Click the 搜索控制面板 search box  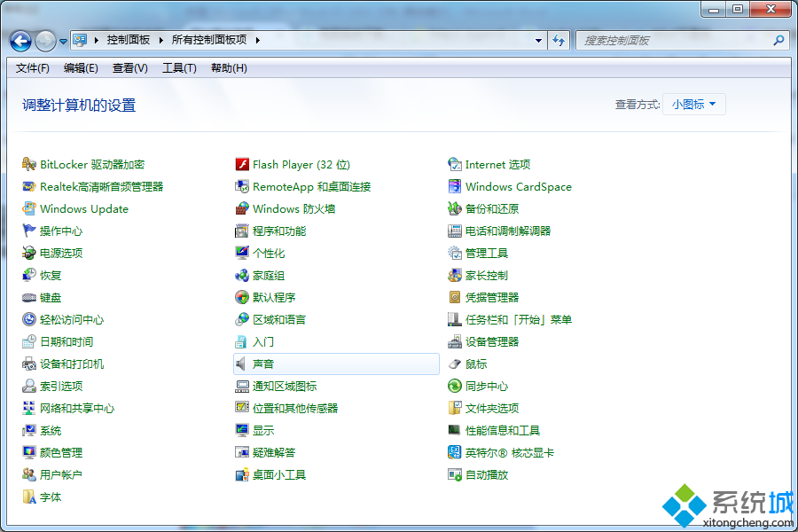[x=676, y=40]
